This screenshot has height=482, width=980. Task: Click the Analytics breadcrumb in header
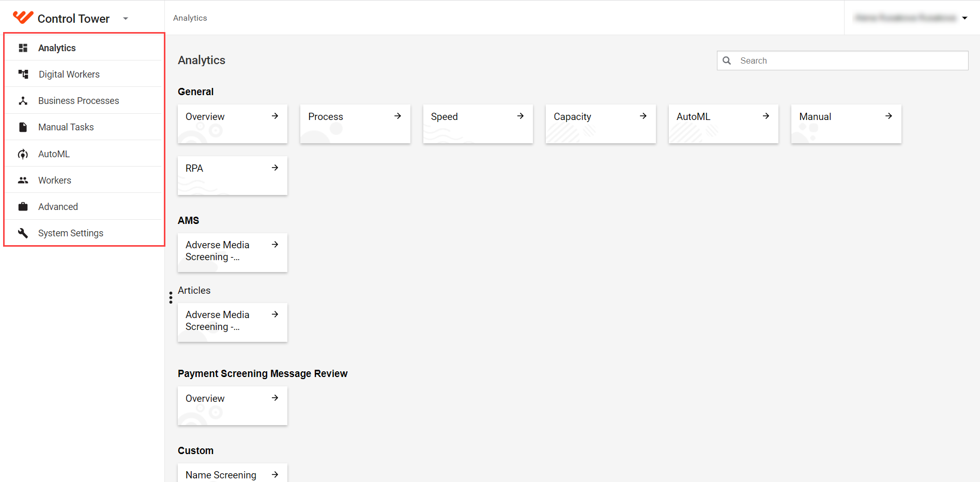(x=190, y=18)
